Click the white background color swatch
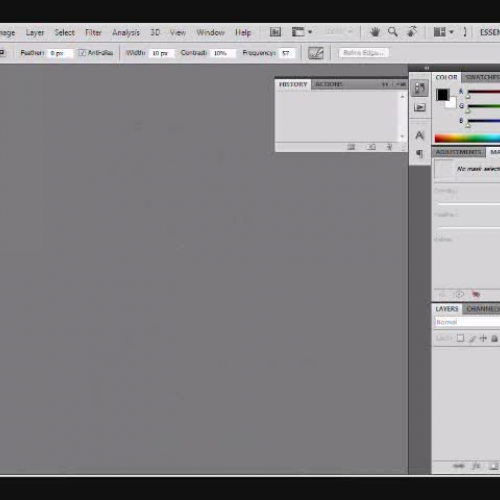The image size is (500, 500). tap(452, 103)
